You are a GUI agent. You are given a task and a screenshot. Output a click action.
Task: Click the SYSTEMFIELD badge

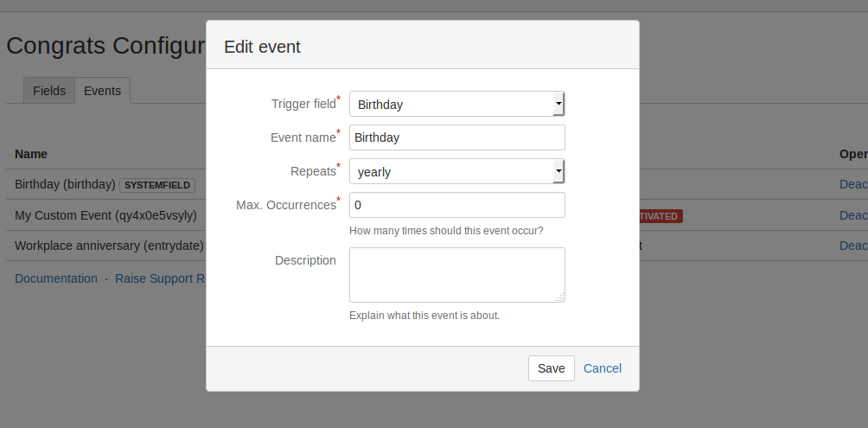(x=157, y=185)
